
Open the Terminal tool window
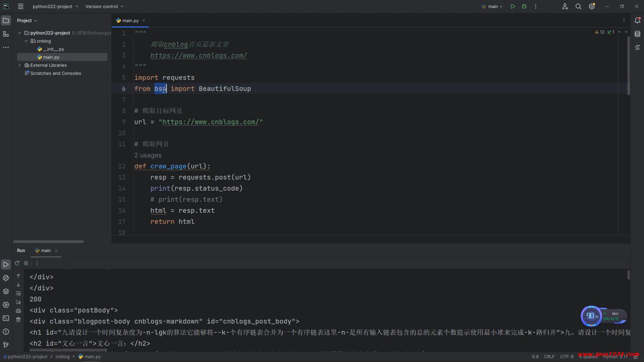point(6,318)
